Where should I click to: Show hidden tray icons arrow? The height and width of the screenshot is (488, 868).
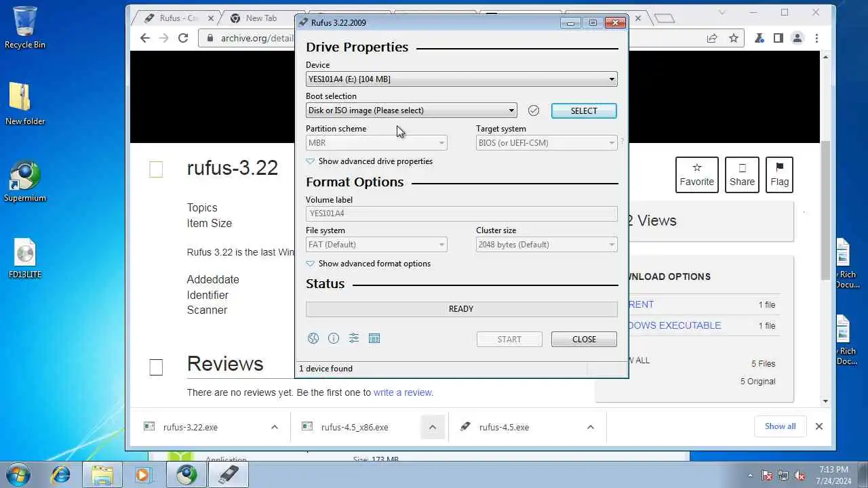coord(750,476)
